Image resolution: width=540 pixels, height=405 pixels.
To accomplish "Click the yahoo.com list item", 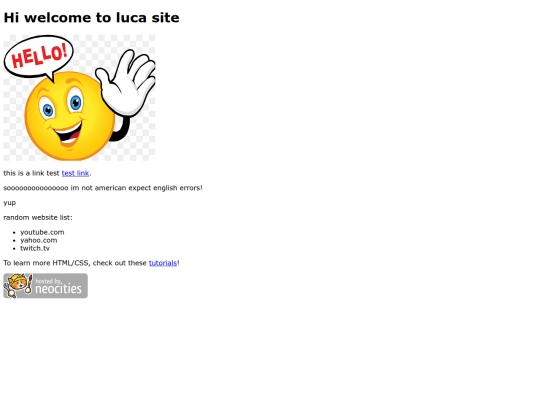I will 39,240.
